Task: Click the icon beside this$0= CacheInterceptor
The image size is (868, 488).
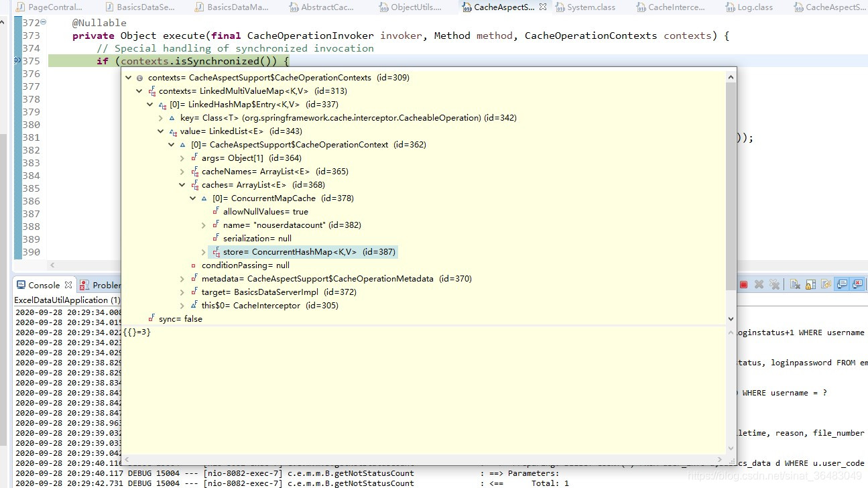Action: click(x=195, y=306)
